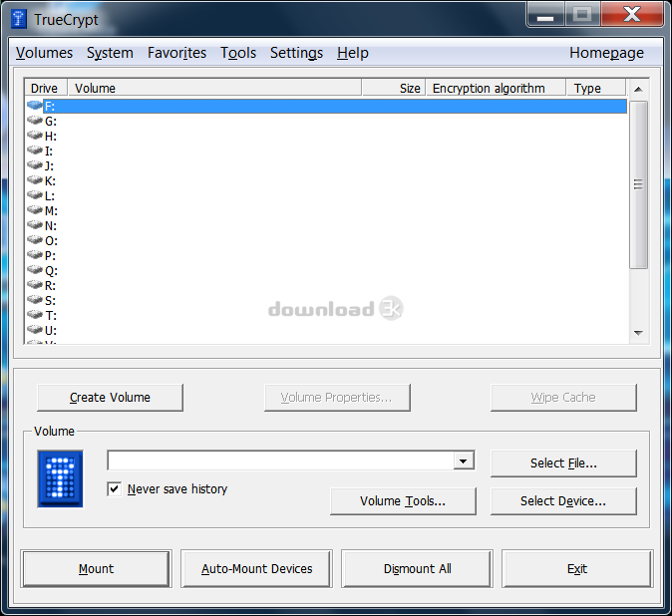Click the Encryption algorithm column header
Image resolution: width=672 pixels, height=616 pixels.
496,88
